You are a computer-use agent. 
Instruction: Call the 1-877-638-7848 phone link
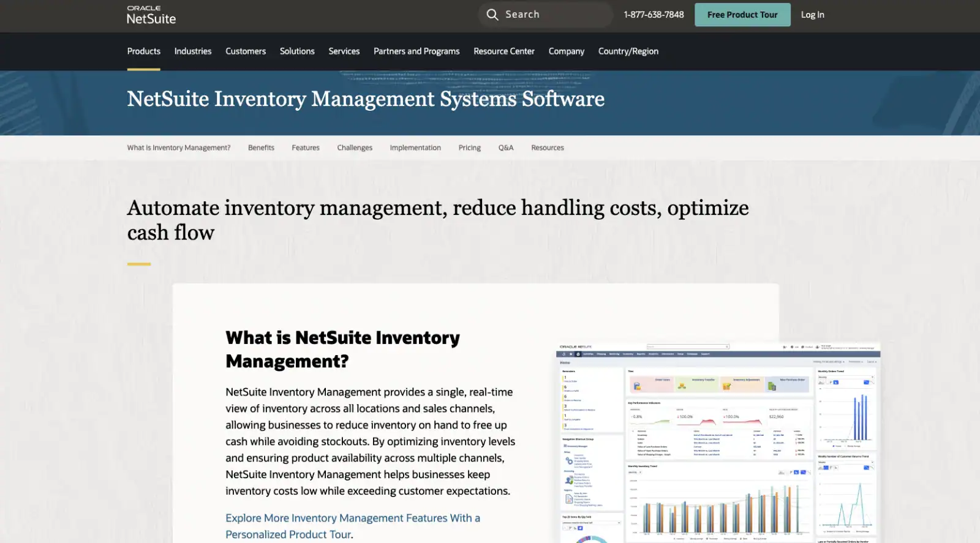point(654,15)
